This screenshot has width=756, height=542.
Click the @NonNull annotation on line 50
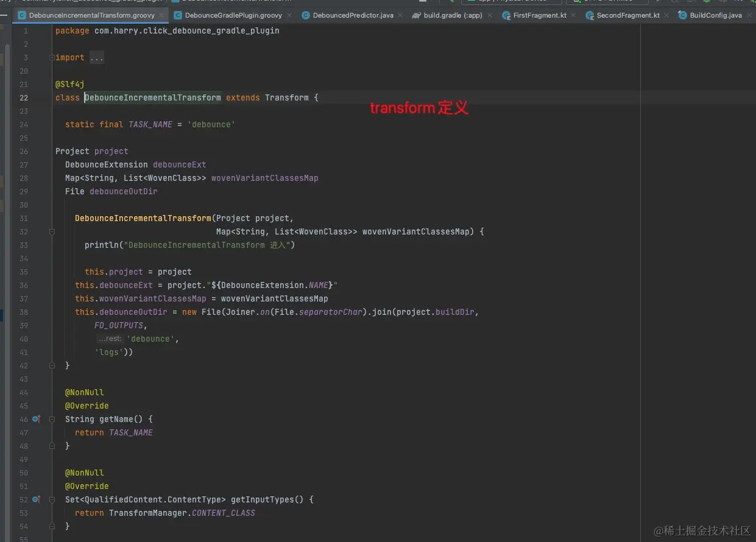(x=85, y=473)
